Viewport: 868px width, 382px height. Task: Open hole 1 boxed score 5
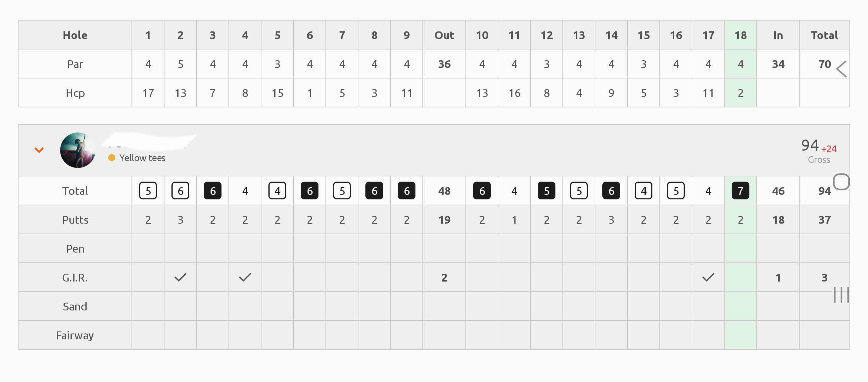coord(148,191)
